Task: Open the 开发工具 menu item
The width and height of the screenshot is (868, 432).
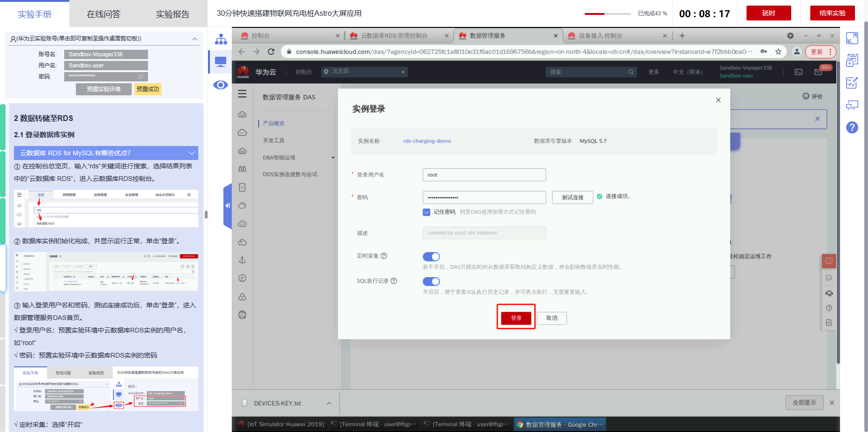Action: tap(274, 140)
